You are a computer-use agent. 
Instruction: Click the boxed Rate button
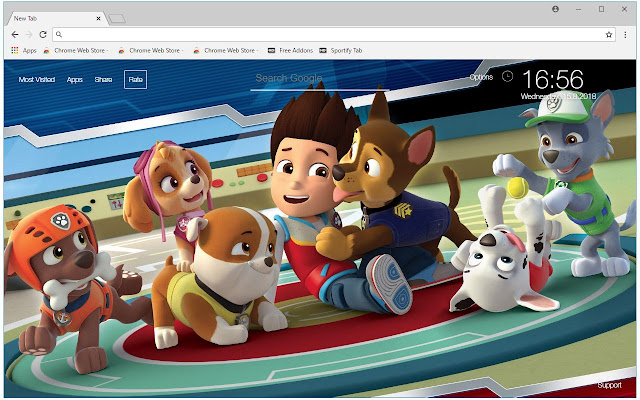[x=136, y=80]
